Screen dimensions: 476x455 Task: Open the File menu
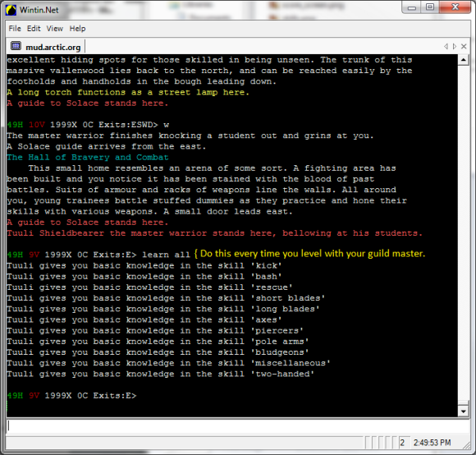(15, 29)
